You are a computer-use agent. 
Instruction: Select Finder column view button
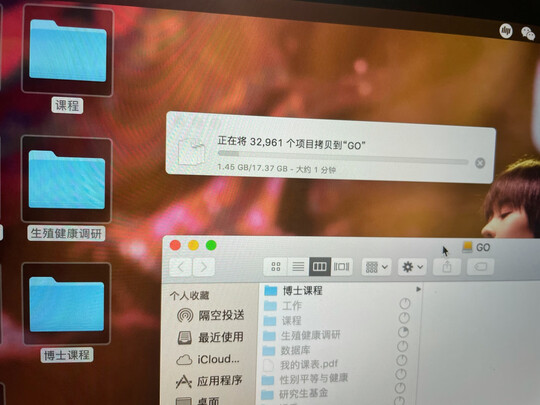tap(320, 267)
